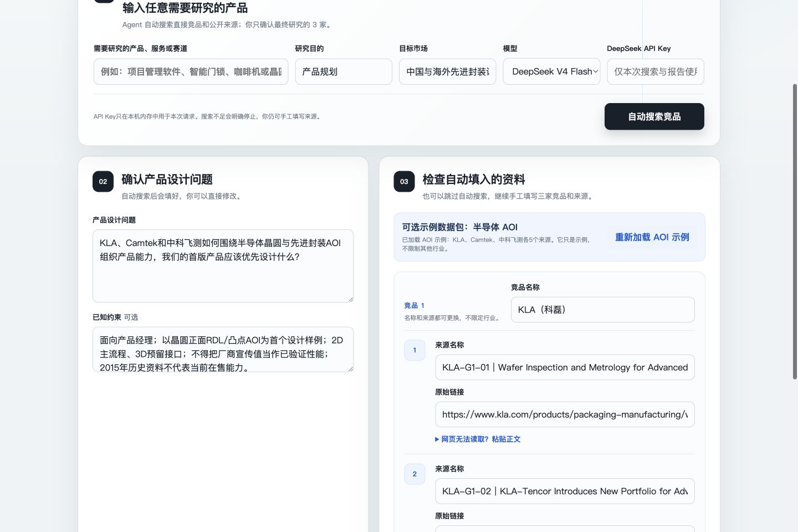Image resolution: width=798 pixels, height=532 pixels.
Task: Click the 需要研究的产品、服务或赛道 label
Action: tap(140, 49)
